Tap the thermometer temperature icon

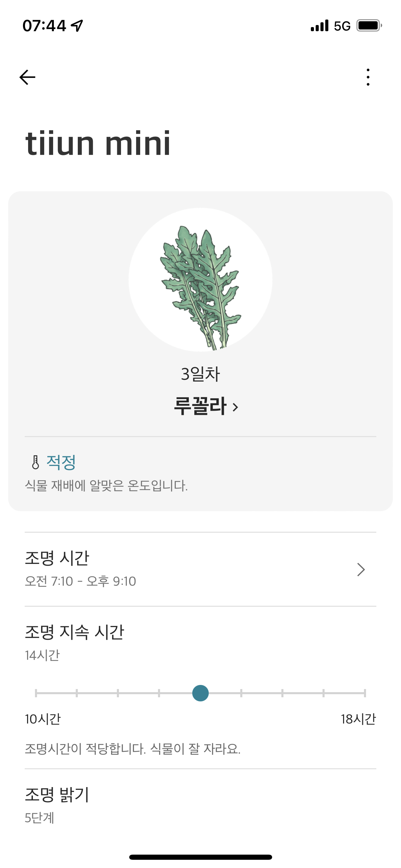pyautogui.click(x=35, y=462)
